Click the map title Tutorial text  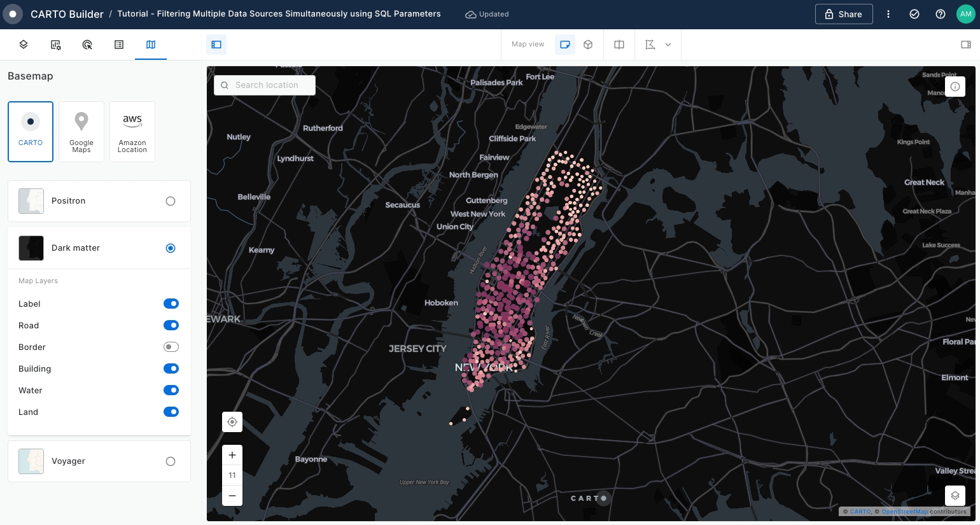click(279, 14)
